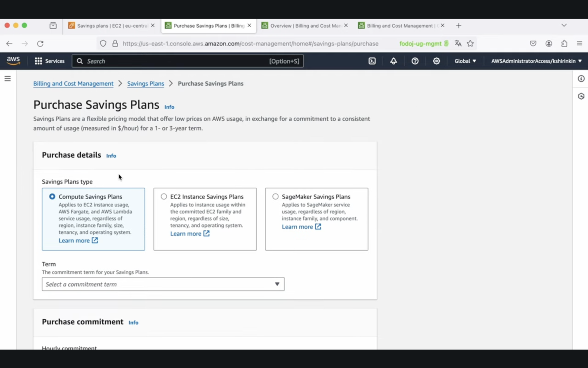Select EC2 Instance Savings Plans radio button
Screen dimensions: 588x368
[x=164, y=196]
